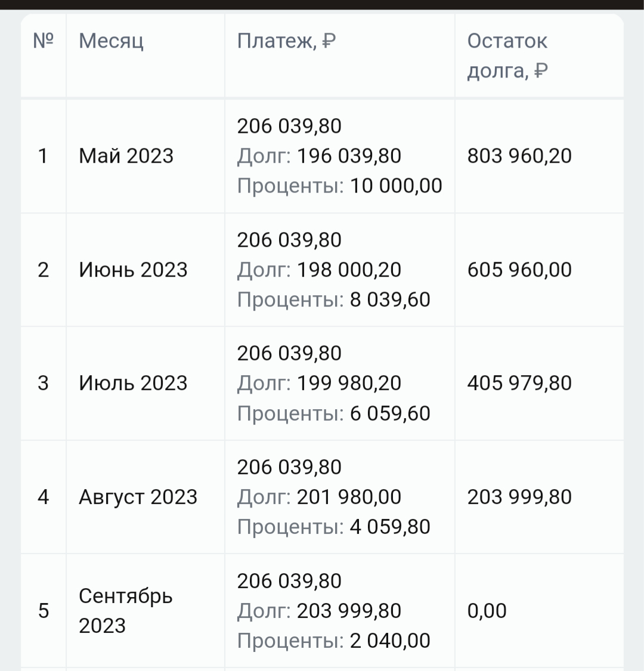The width and height of the screenshot is (644, 671).
Task: Select the "Долг: 198 000,20" line
Action: point(319,270)
